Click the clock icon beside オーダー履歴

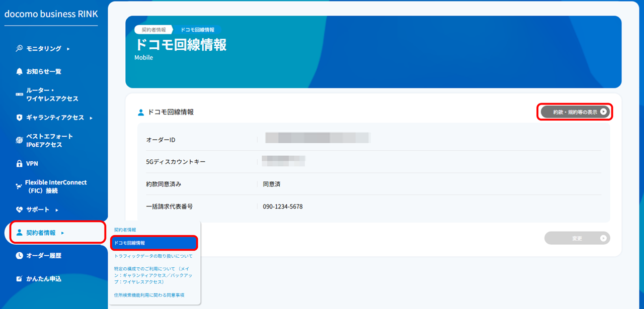19,256
